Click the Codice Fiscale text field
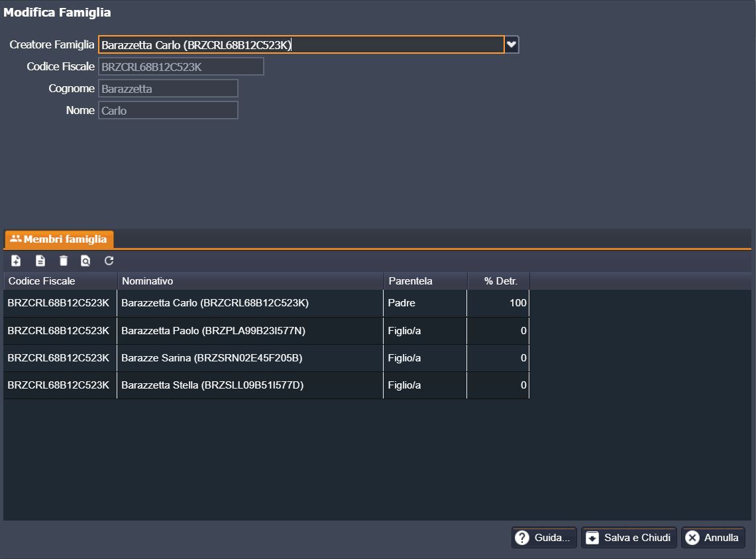Viewport: 756px width, 559px height. coord(181,66)
